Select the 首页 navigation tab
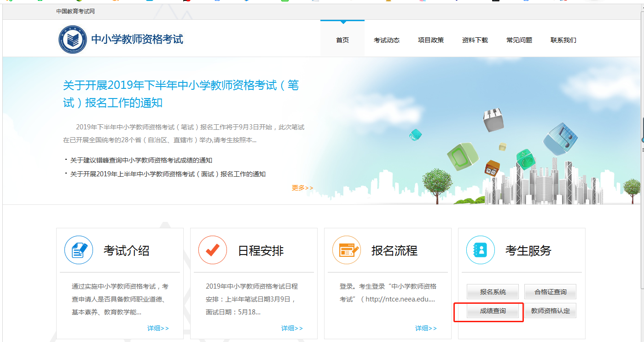The image size is (644, 342). coord(342,40)
